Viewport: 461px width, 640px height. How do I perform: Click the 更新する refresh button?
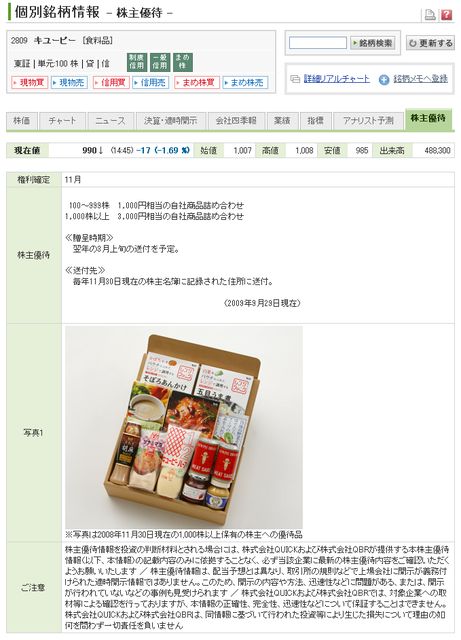point(430,43)
